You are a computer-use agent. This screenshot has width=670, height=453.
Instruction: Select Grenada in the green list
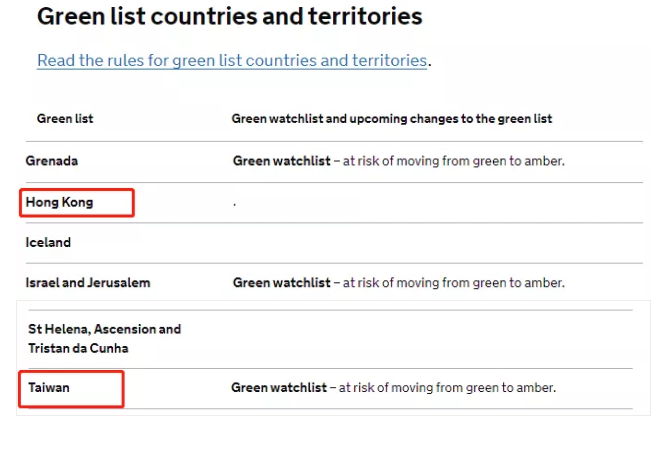click(52, 160)
